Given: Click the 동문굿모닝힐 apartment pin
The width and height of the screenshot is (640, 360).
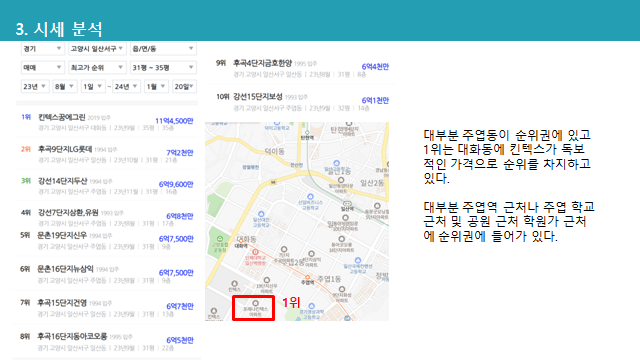Looking at the screenshot, I should pos(377,206).
